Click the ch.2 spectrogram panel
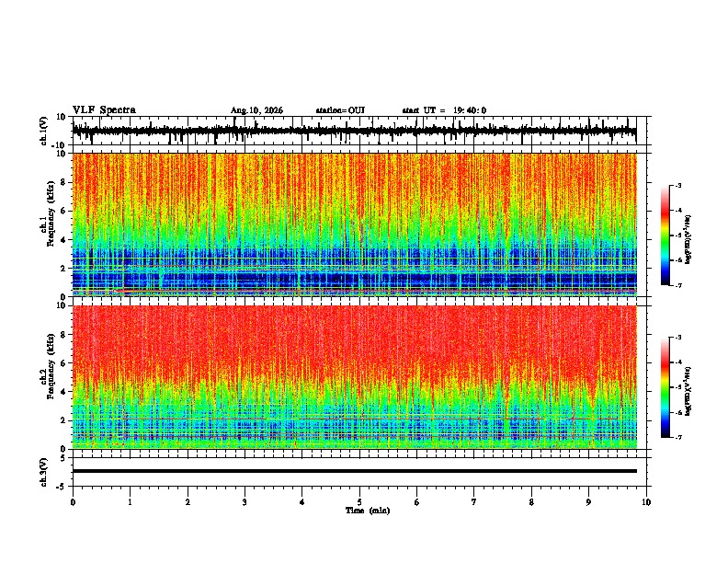This screenshot has width=728, height=563. [x=355, y=377]
